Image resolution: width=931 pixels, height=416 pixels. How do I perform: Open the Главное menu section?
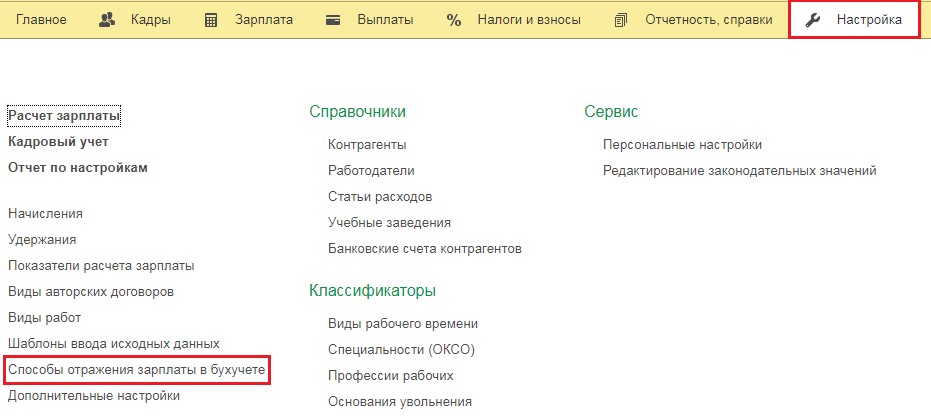point(42,20)
